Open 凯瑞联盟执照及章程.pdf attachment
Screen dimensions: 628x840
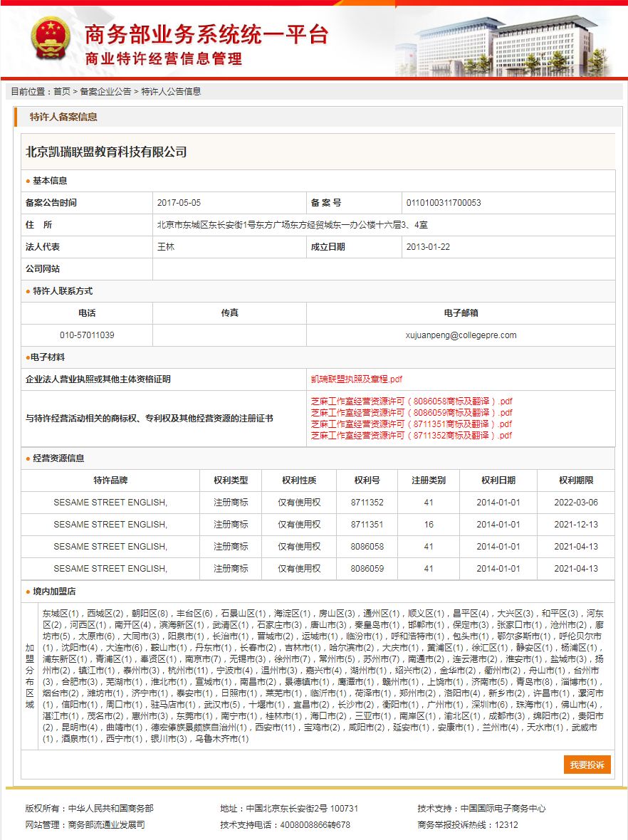pos(356,379)
